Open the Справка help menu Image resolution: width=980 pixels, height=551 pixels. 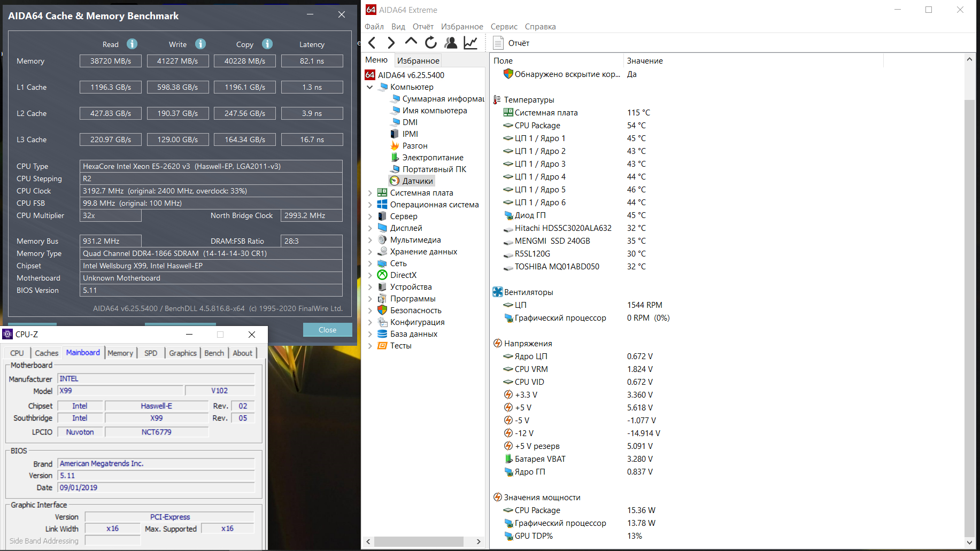pos(541,26)
